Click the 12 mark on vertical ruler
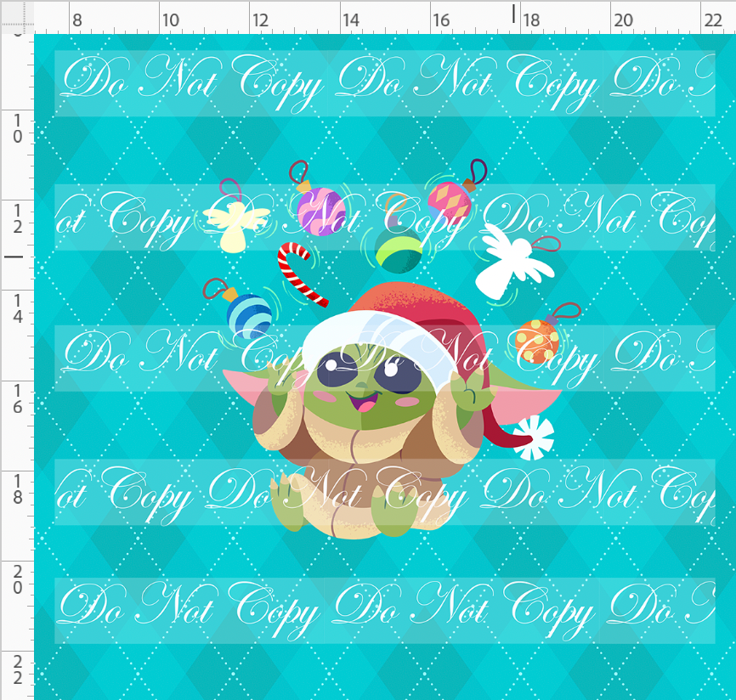 [17, 219]
